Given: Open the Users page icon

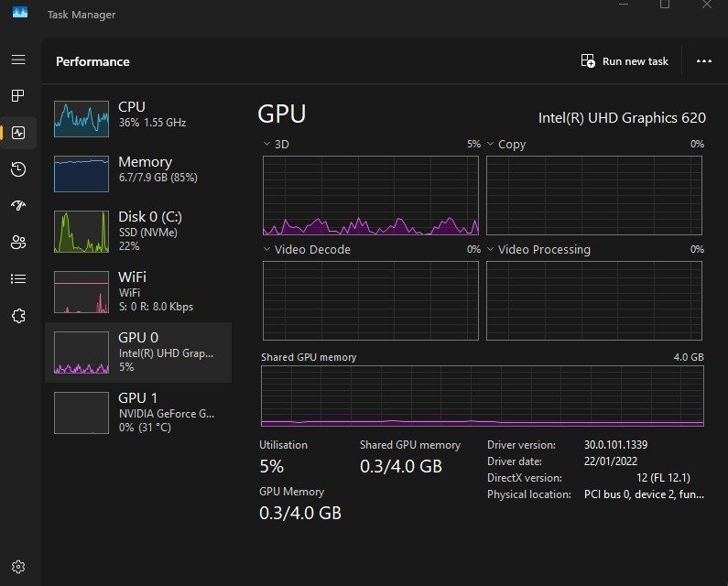Looking at the screenshot, I should 18,242.
